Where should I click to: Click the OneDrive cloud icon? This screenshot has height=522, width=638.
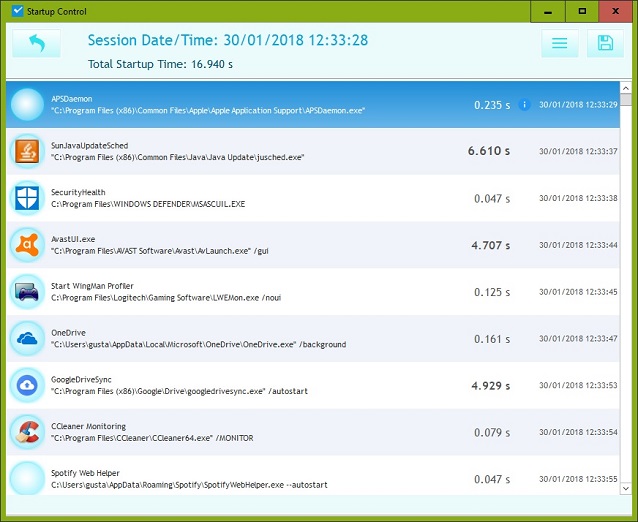pos(27,339)
